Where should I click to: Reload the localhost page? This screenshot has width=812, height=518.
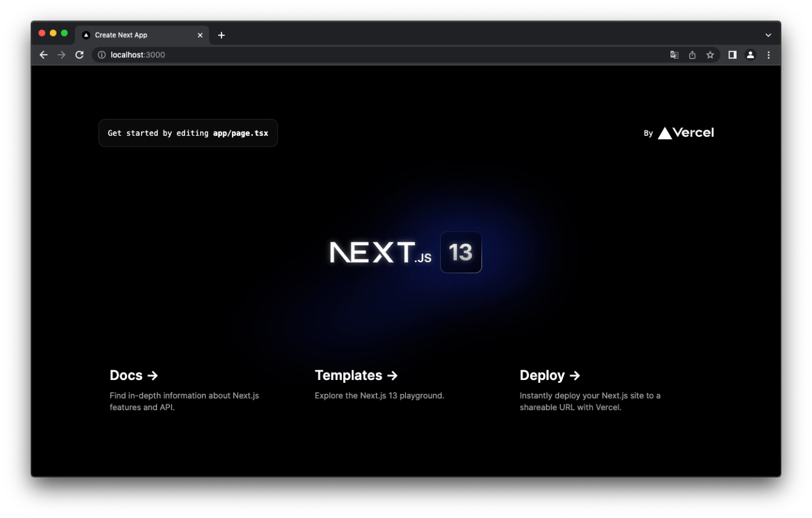click(79, 55)
